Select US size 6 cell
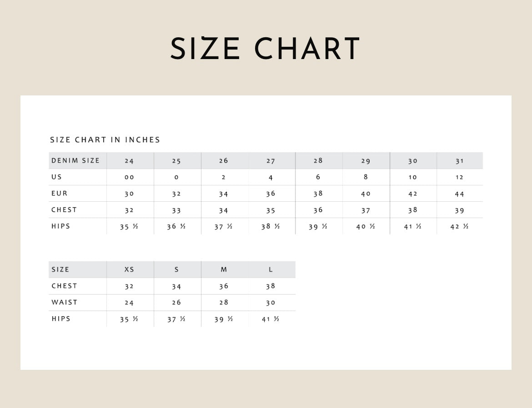Image resolution: width=532 pixels, height=408 pixels. pyautogui.click(x=318, y=177)
